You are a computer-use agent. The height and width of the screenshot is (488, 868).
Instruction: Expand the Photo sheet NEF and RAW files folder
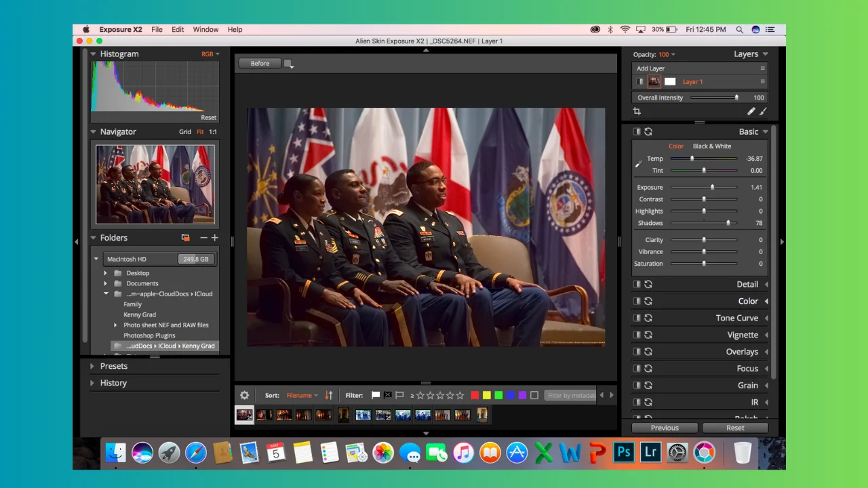(115, 325)
